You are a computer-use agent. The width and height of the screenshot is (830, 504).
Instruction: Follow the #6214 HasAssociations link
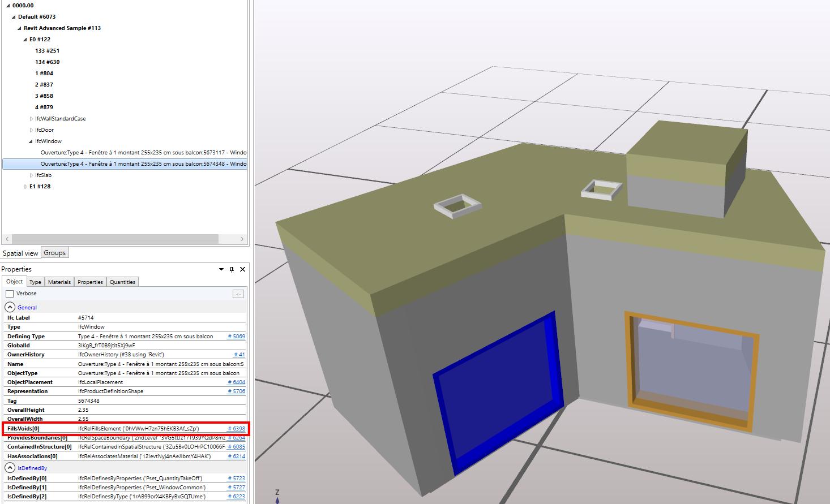[x=236, y=456]
